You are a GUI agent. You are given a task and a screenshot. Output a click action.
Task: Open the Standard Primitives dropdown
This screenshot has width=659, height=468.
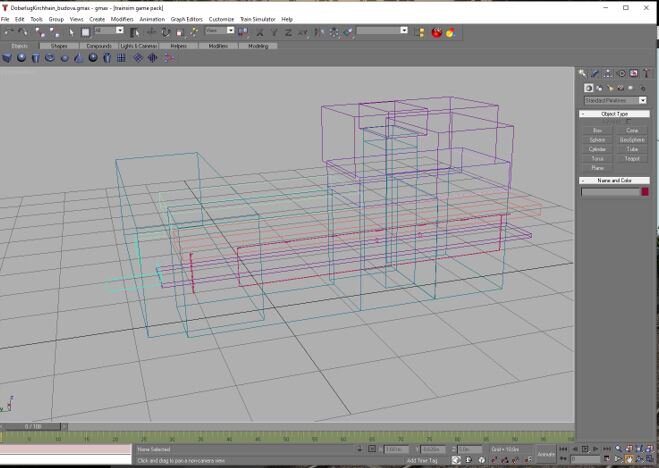click(x=616, y=100)
